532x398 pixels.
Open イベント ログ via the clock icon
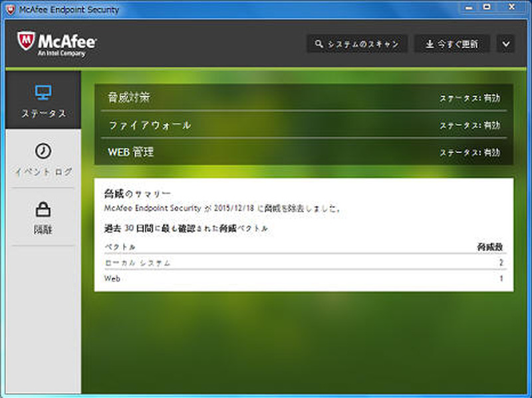click(x=43, y=151)
